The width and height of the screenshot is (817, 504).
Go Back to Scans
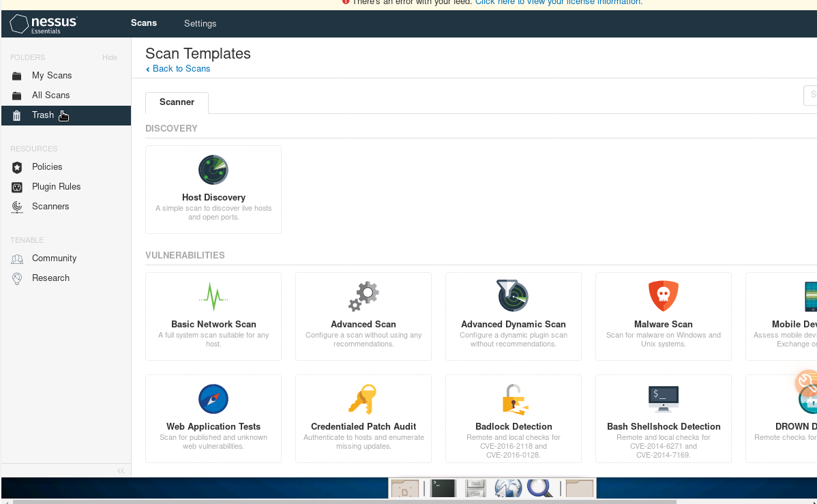click(178, 69)
